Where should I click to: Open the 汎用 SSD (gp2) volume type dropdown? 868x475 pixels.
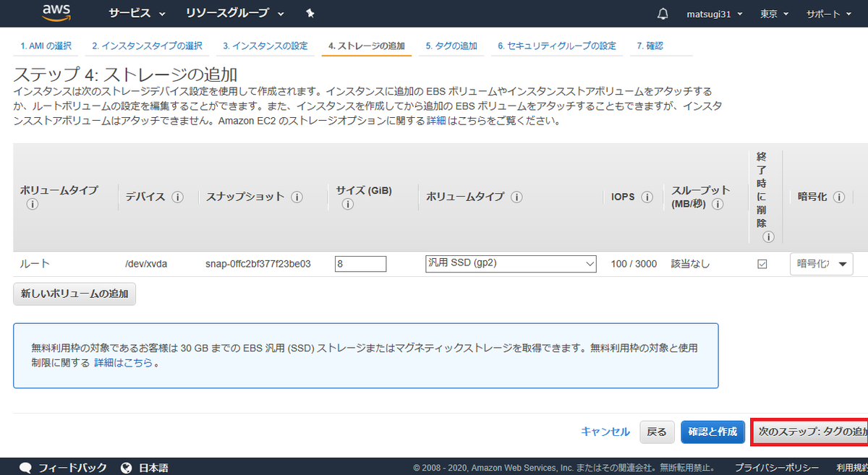pyautogui.click(x=511, y=264)
